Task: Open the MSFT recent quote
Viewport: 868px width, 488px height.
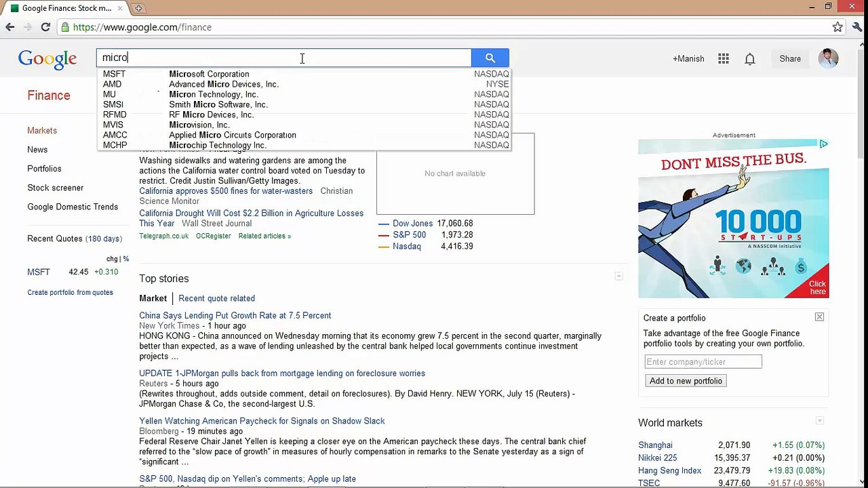Action: (39, 272)
